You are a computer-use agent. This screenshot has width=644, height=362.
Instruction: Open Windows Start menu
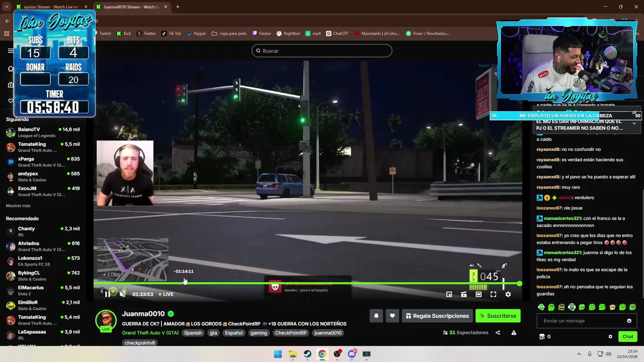pyautogui.click(x=278, y=354)
